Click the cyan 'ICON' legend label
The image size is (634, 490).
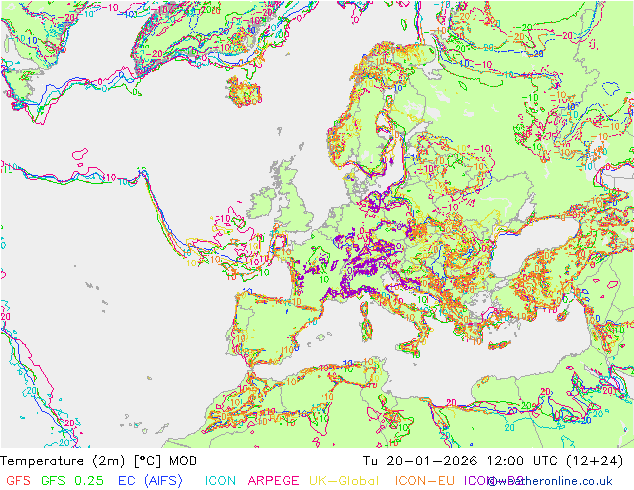point(220,481)
